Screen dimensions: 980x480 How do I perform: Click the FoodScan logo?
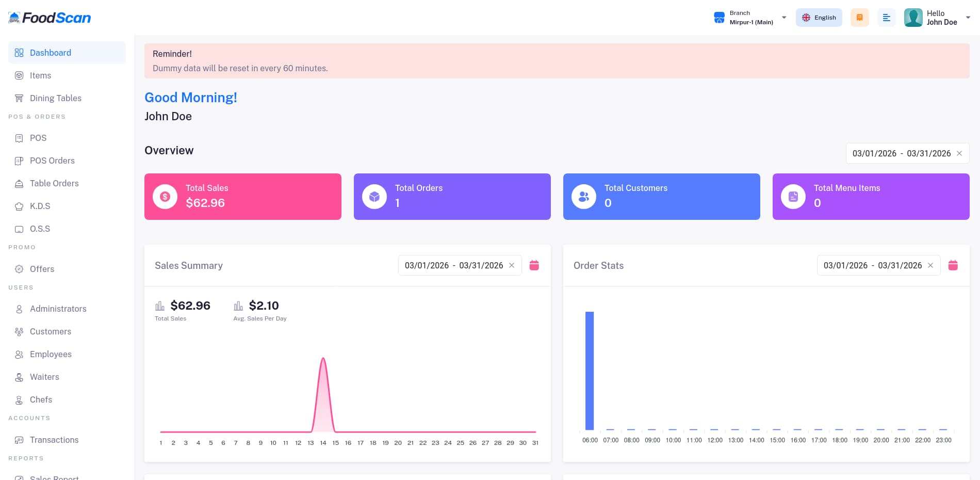tap(50, 18)
